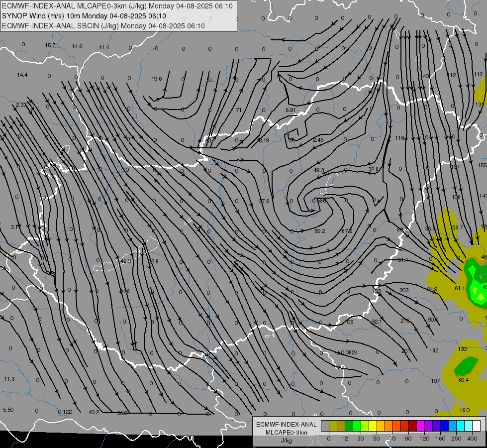Image resolution: width=487 pixels, height=448 pixels.
Task: Click the 19.6 map value
Action: click(157, 79)
